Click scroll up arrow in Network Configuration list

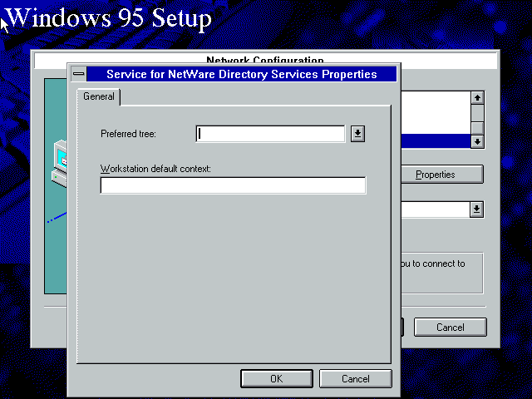pyautogui.click(x=477, y=98)
